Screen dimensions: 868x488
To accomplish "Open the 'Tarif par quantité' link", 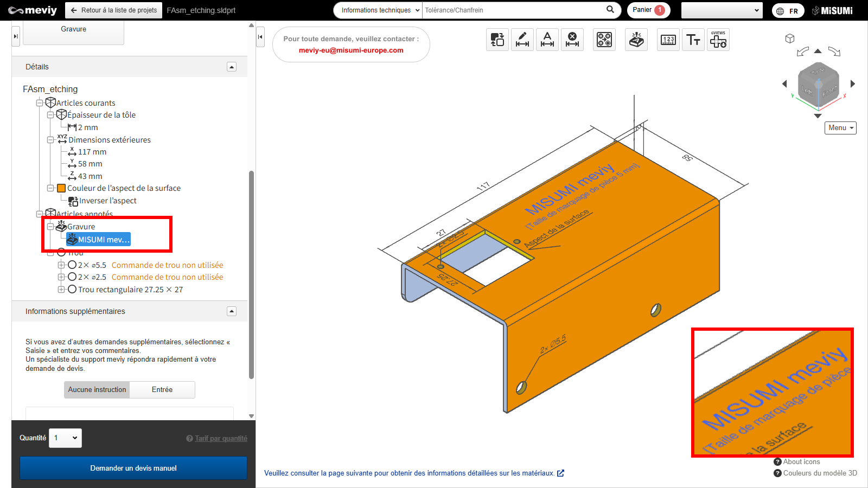I will pyautogui.click(x=221, y=438).
